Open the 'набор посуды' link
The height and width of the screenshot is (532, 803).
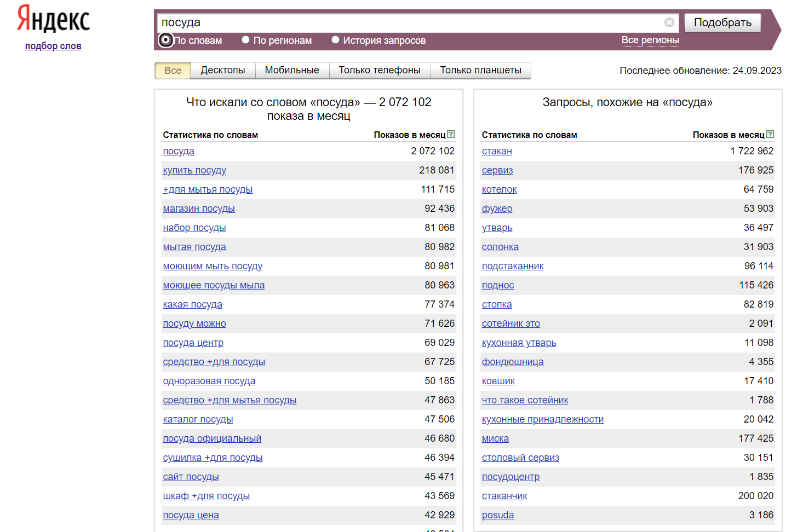coord(194,228)
